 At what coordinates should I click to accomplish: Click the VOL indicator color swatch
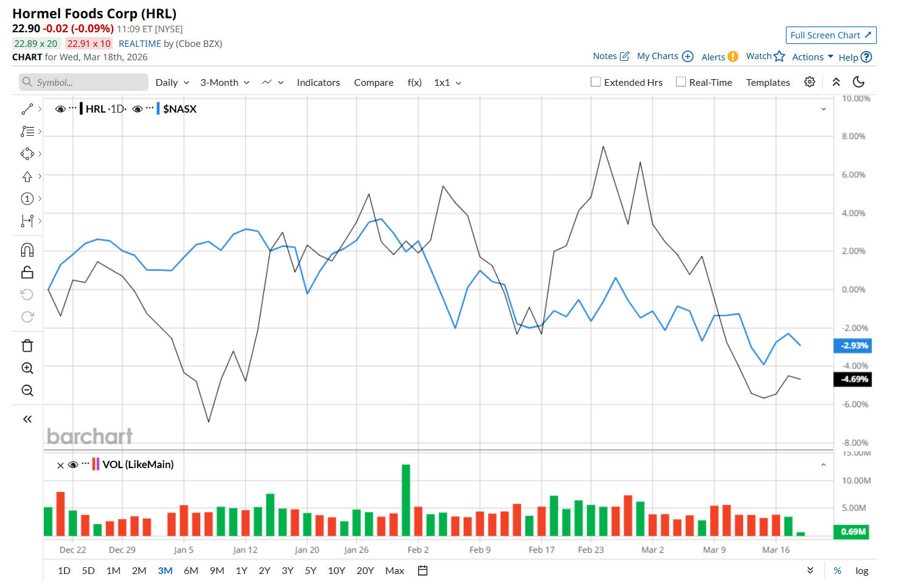(96, 464)
